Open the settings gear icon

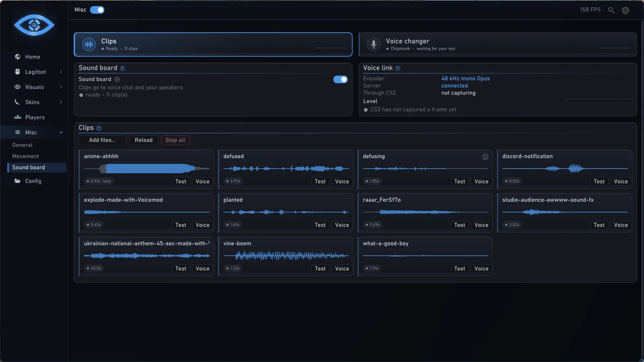(x=626, y=10)
